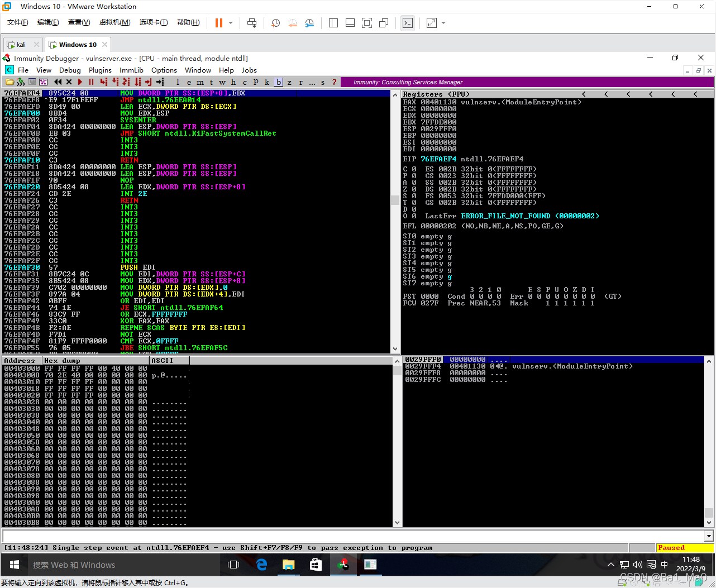Viewport: 716px width, 588px height.
Task: Open Call stack with 'k' button
Action: [267, 82]
